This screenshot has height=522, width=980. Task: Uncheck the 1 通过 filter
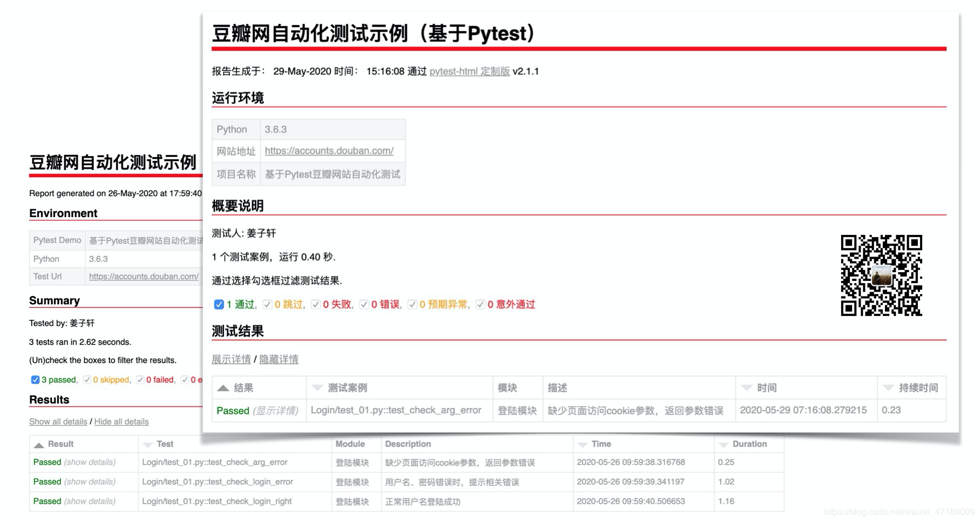(x=218, y=304)
